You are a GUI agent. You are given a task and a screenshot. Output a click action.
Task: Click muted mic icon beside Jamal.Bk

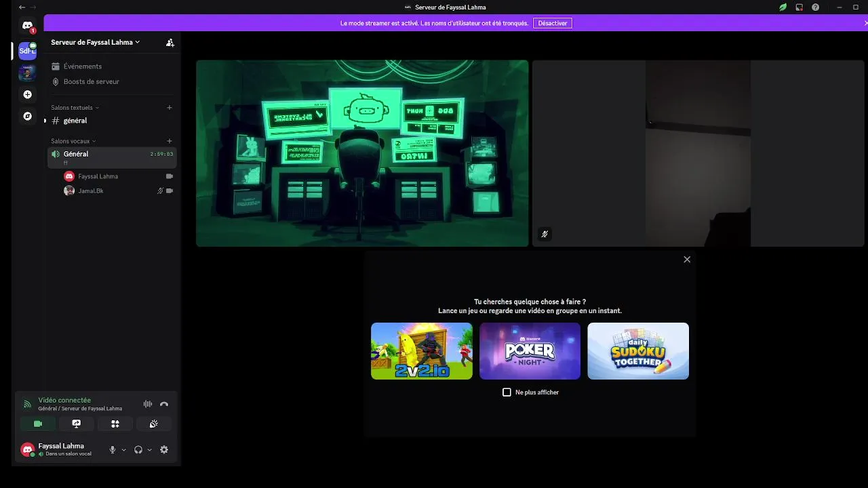click(160, 191)
